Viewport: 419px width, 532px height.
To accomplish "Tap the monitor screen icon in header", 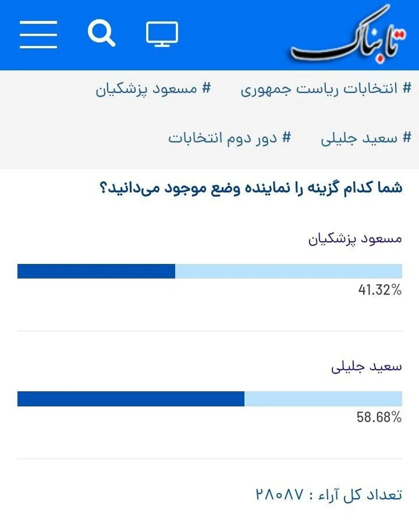I will pos(162,34).
